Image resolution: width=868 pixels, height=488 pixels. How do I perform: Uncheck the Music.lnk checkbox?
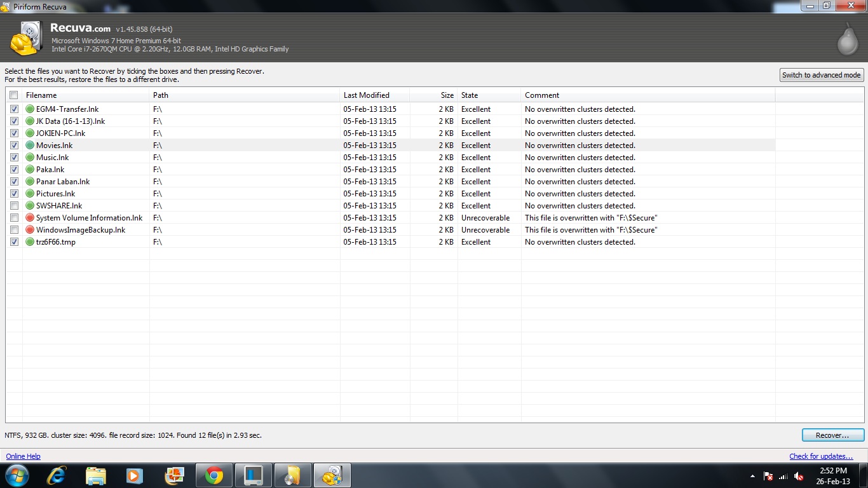pos(14,158)
